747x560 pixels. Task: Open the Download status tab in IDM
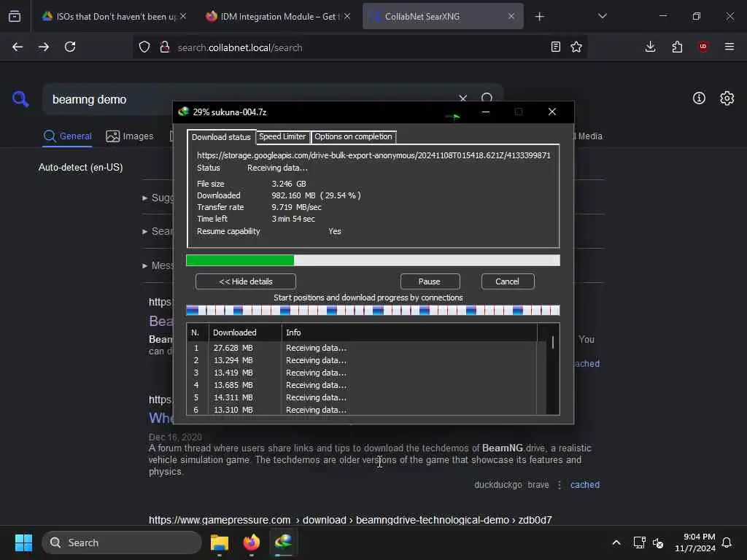click(221, 137)
